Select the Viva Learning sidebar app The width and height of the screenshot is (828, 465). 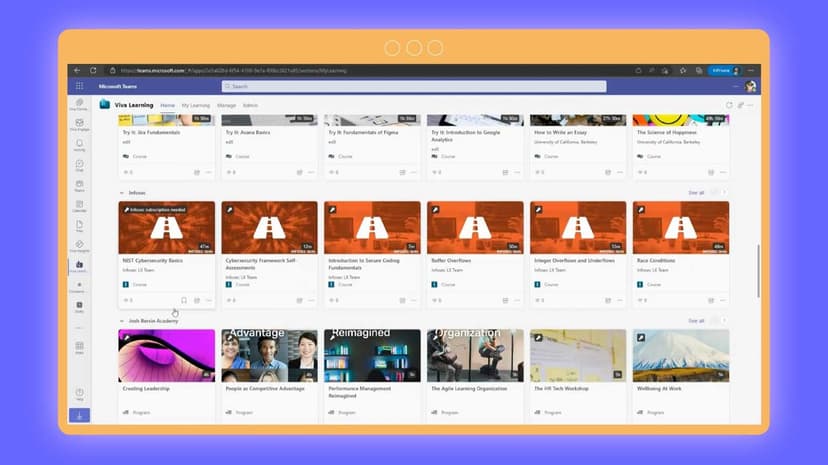click(x=79, y=267)
